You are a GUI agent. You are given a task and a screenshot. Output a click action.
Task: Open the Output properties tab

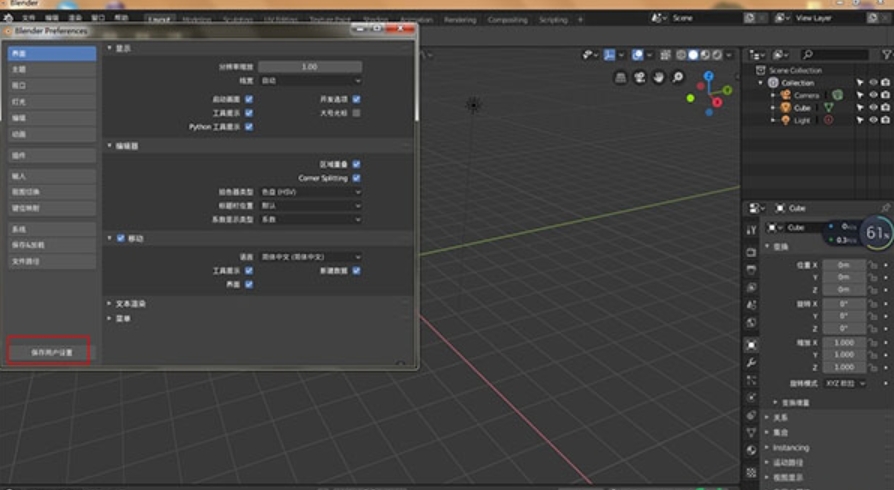point(751,270)
